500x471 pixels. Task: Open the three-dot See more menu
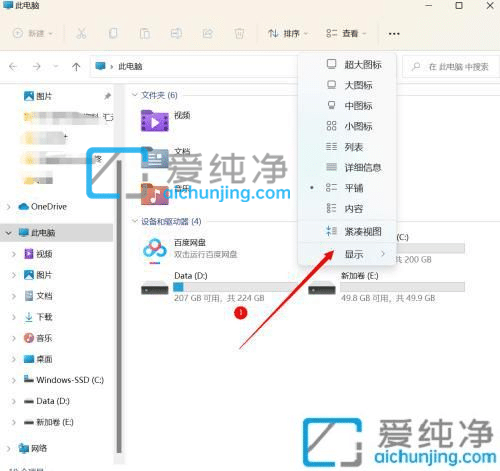click(x=394, y=34)
